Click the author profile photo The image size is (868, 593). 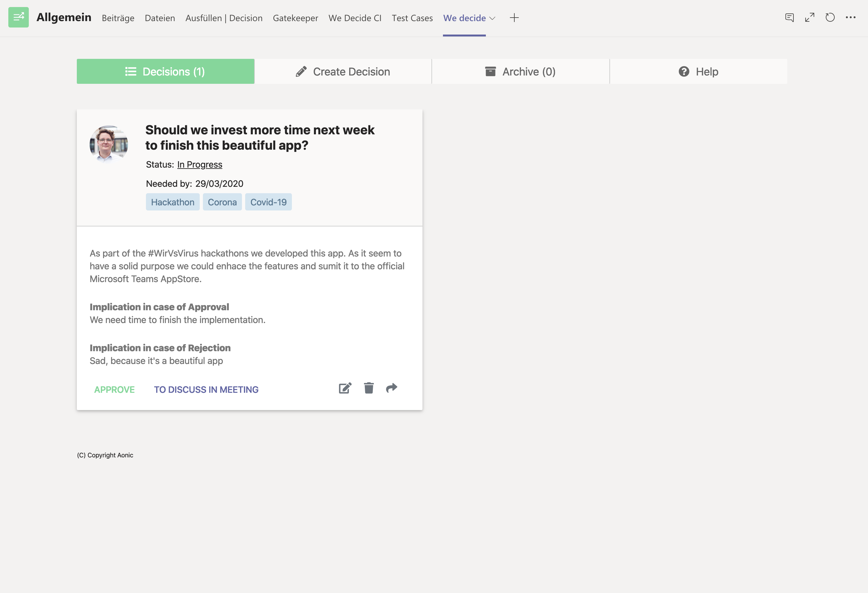[x=109, y=144]
